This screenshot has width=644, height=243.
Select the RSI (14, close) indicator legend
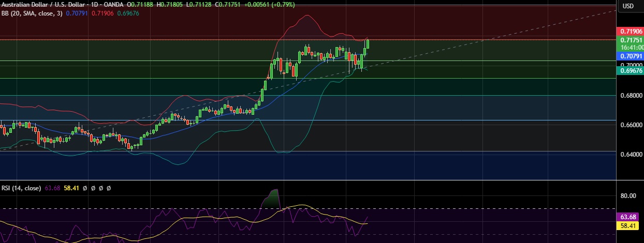click(21, 188)
